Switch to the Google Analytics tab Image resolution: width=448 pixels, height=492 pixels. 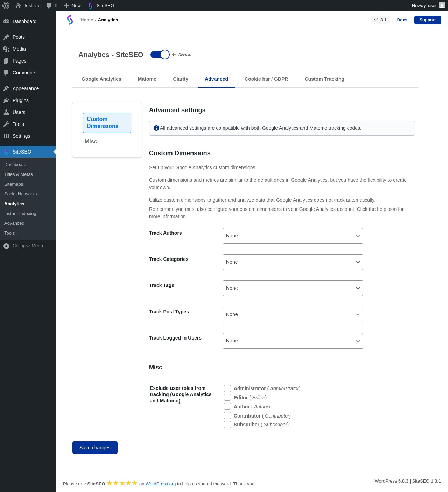101,79
